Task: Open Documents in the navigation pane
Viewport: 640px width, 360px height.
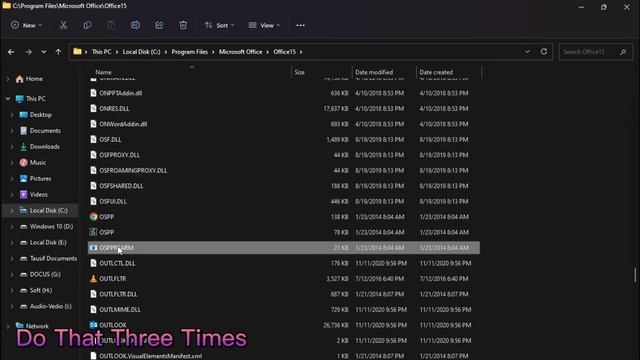Action: click(45, 131)
